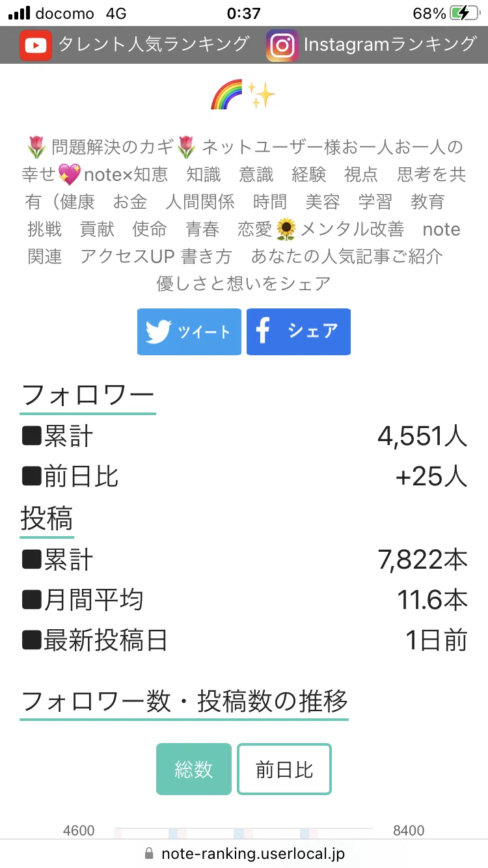Viewport: 488px width, 868px height.
Task: Tap the signal strength bars icon
Action: point(19,13)
